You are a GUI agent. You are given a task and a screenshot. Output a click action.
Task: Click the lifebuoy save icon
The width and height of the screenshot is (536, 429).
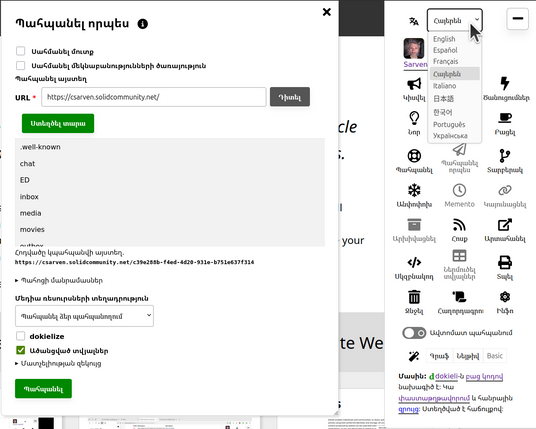click(414, 156)
